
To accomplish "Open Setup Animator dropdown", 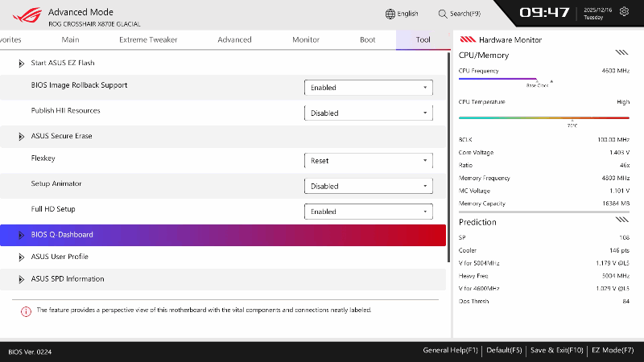I will coord(369,186).
